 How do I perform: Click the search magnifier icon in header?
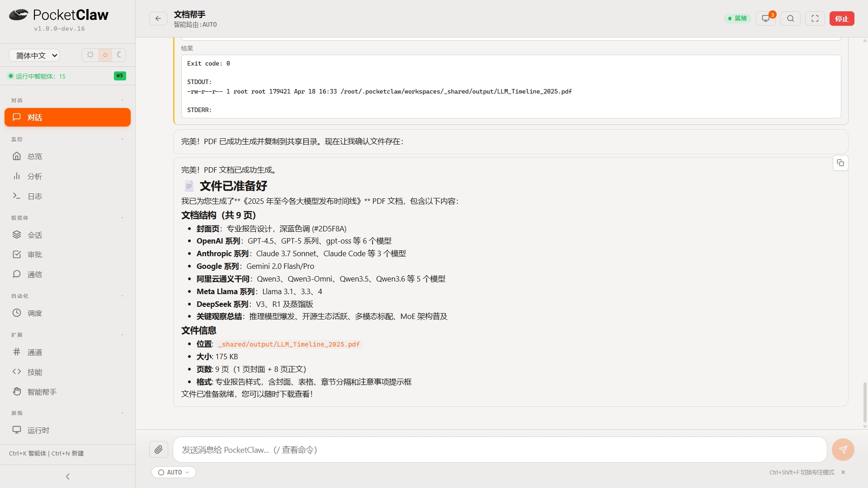790,19
